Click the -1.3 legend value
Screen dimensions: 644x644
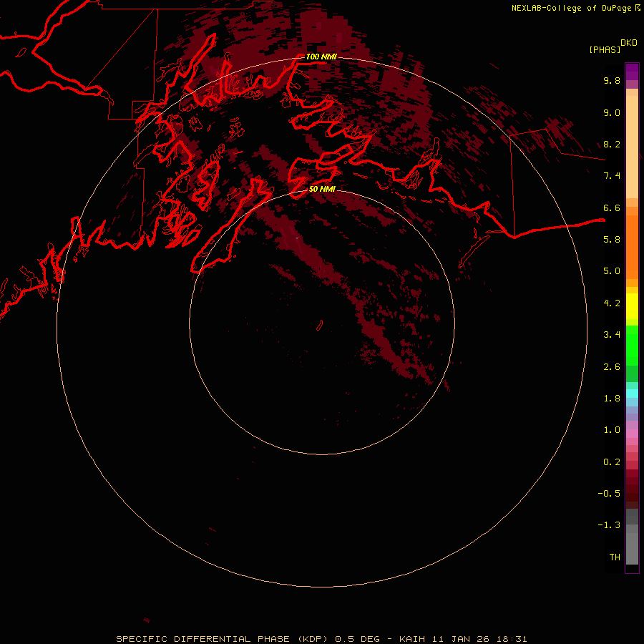(609, 525)
